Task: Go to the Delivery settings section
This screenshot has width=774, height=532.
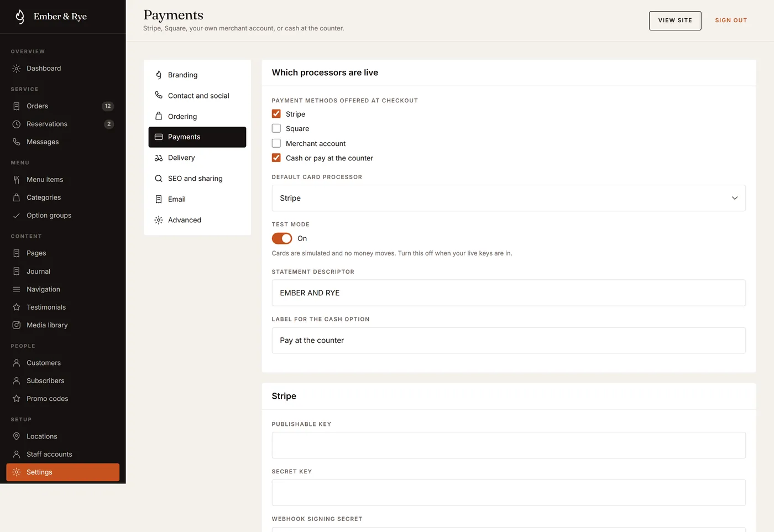Action: point(197,158)
